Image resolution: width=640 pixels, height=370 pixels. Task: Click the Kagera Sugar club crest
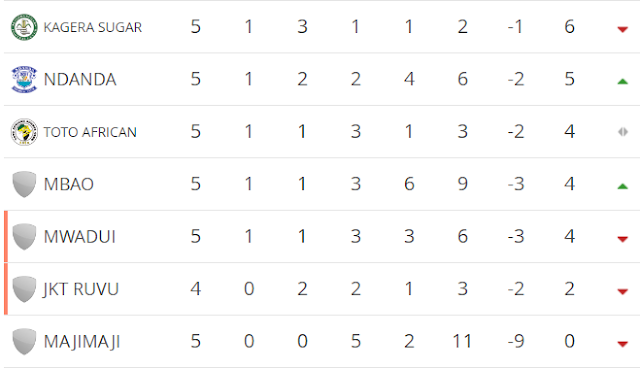[24, 27]
